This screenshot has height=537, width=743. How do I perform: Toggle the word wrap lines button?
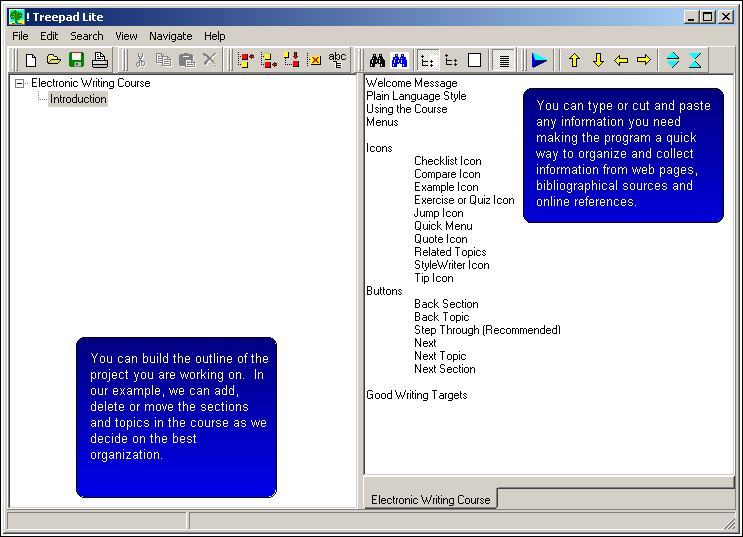point(505,60)
